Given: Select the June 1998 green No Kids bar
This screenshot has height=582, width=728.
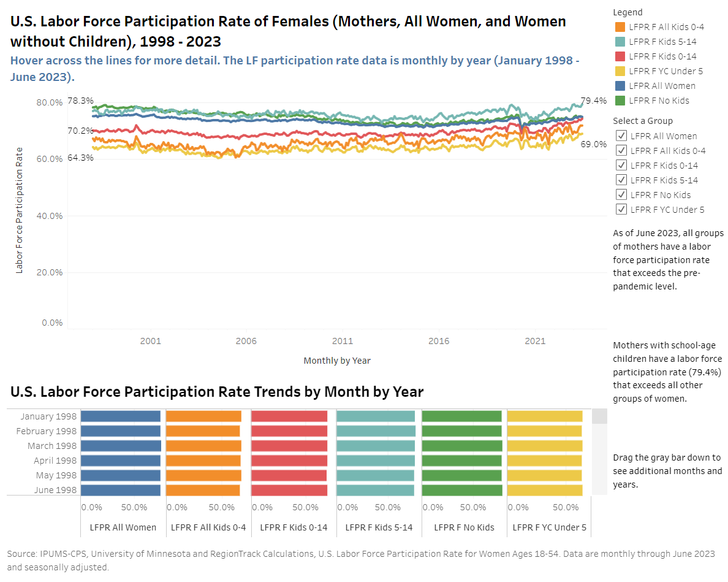Looking at the screenshot, I should pos(462,490).
